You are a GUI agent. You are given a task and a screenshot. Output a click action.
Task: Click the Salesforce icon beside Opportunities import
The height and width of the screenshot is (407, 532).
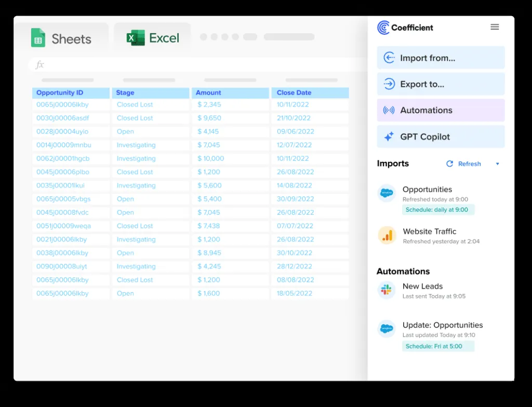point(387,193)
